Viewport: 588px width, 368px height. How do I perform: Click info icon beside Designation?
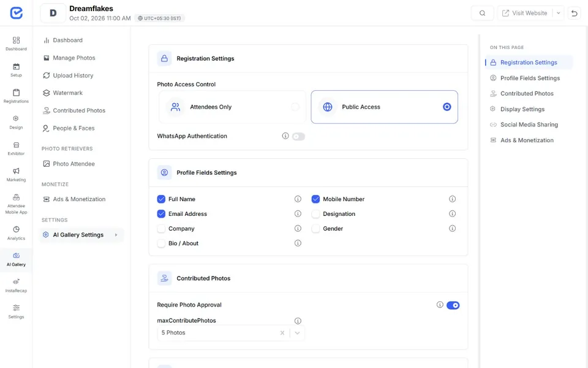(x=452, y=213)
